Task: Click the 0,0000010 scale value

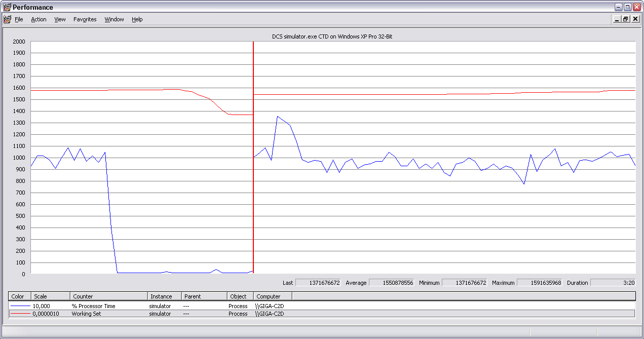Action: point(46,314)
